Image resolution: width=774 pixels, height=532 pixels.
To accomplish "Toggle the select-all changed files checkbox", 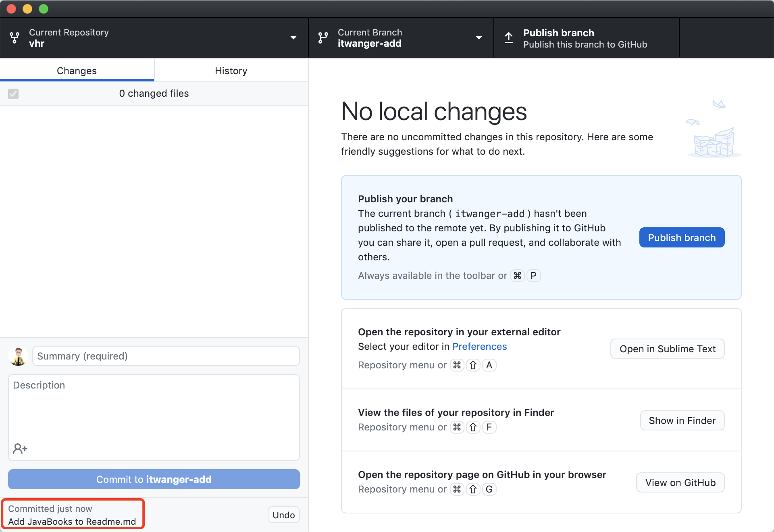I will 13,94.
